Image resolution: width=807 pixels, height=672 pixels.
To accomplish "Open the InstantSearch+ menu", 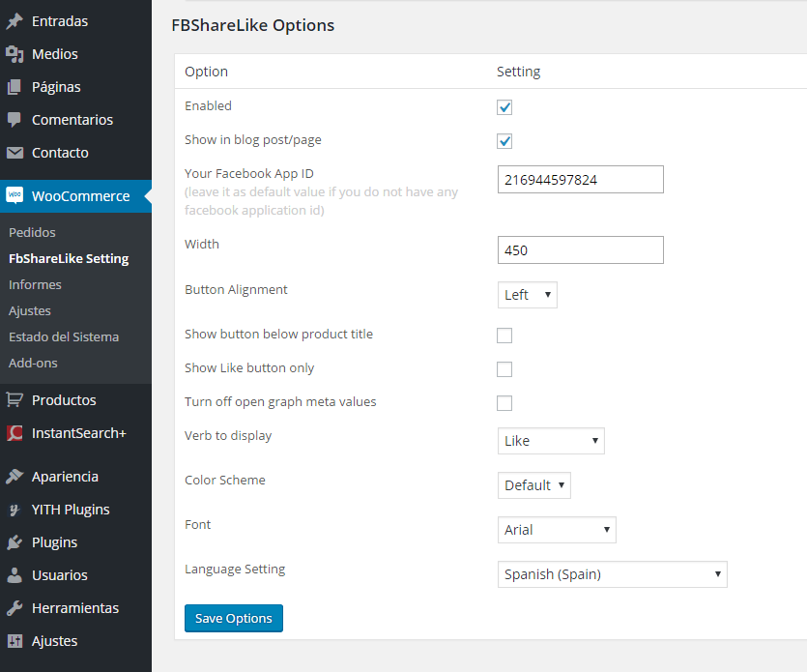I will [75, 433].
